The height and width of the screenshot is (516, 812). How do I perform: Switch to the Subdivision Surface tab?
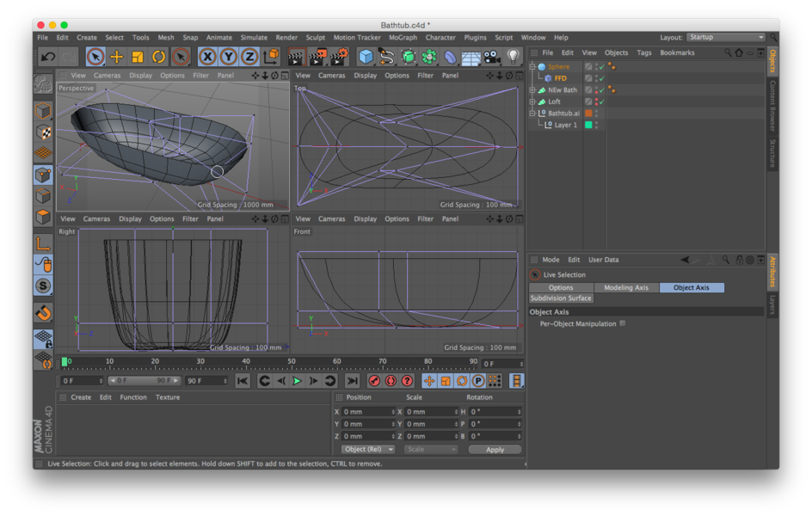[x=561, y=298]
